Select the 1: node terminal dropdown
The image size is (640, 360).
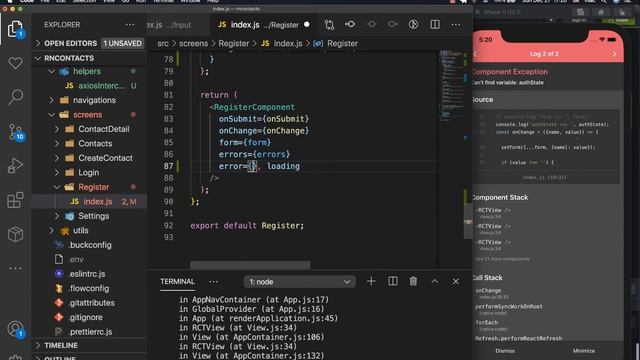(x=300, y=282)
